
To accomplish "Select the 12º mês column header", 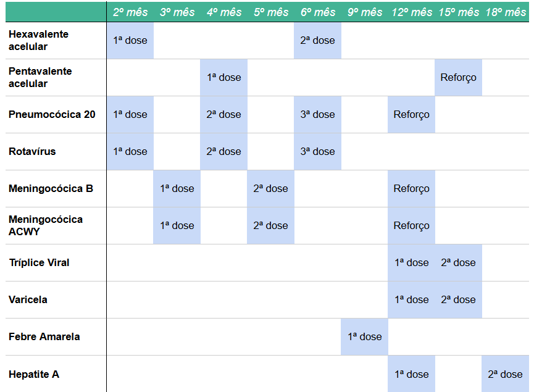I will pos(412,12).
